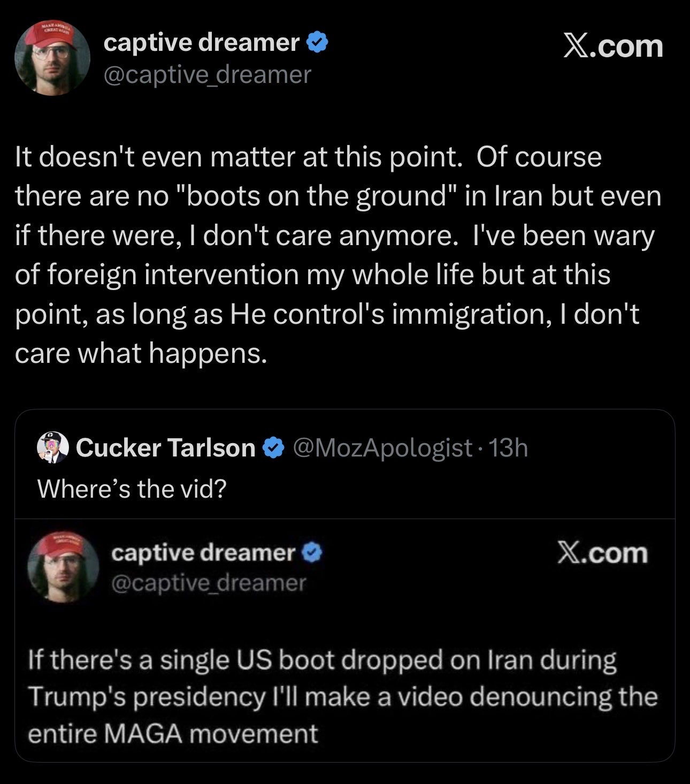
Task: Click the phrase "boots on the ground" in main post
Action: (x=315, y=196)
